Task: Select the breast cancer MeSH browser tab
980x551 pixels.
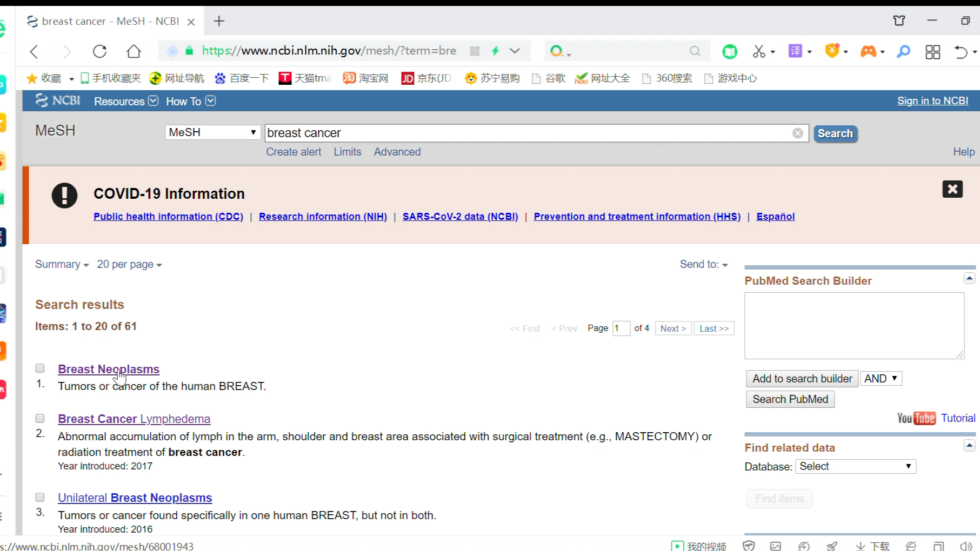Action: (111, 21)
